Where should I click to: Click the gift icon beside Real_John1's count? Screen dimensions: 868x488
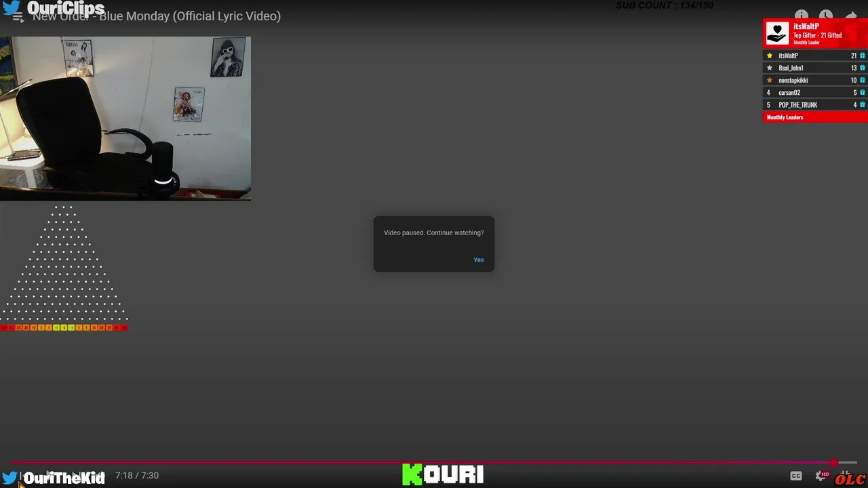[x=863, y=68]
